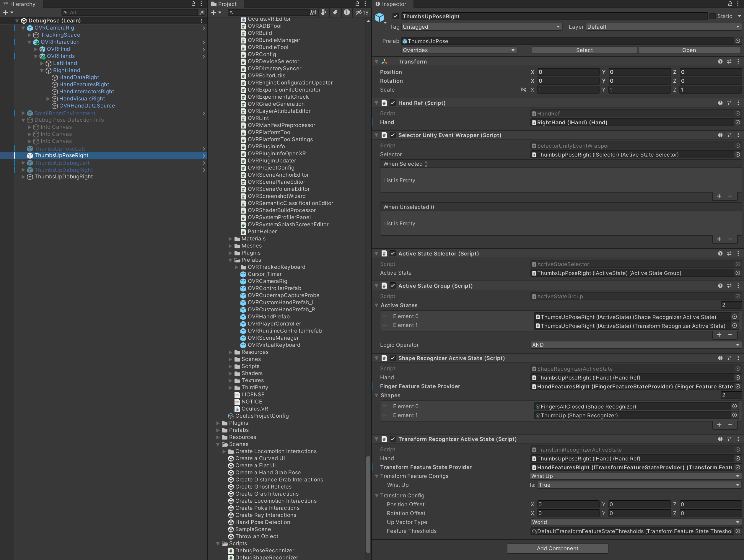This screenshot has height=560, width=744.
Task: Click the Add Component button
Action: point(557,548)
